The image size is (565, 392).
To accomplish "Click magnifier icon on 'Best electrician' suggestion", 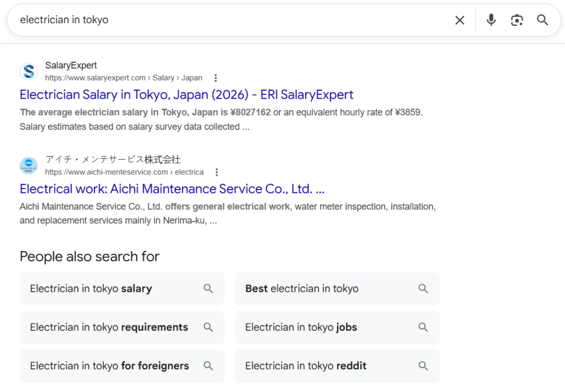I will click(423, 289).
